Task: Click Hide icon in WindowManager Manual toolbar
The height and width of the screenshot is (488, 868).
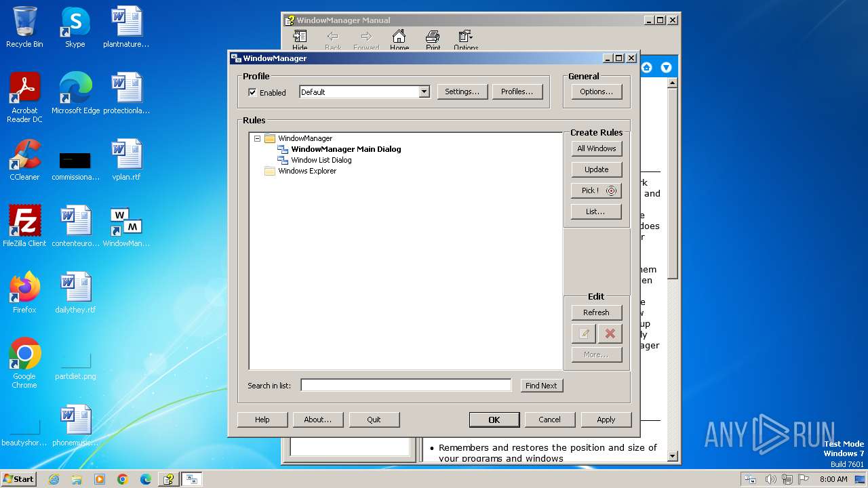Action: pyautogui.click(x=300, y=39)
